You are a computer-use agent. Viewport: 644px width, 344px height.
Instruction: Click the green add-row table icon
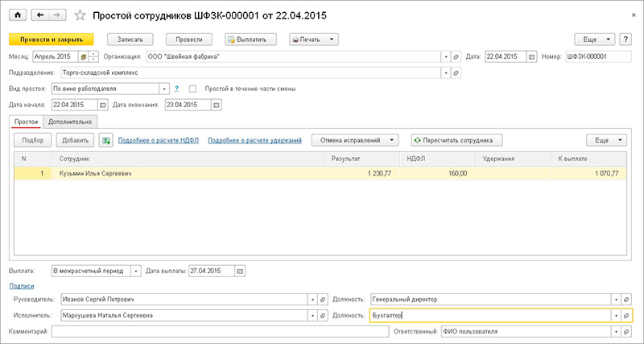pos(106,140)
